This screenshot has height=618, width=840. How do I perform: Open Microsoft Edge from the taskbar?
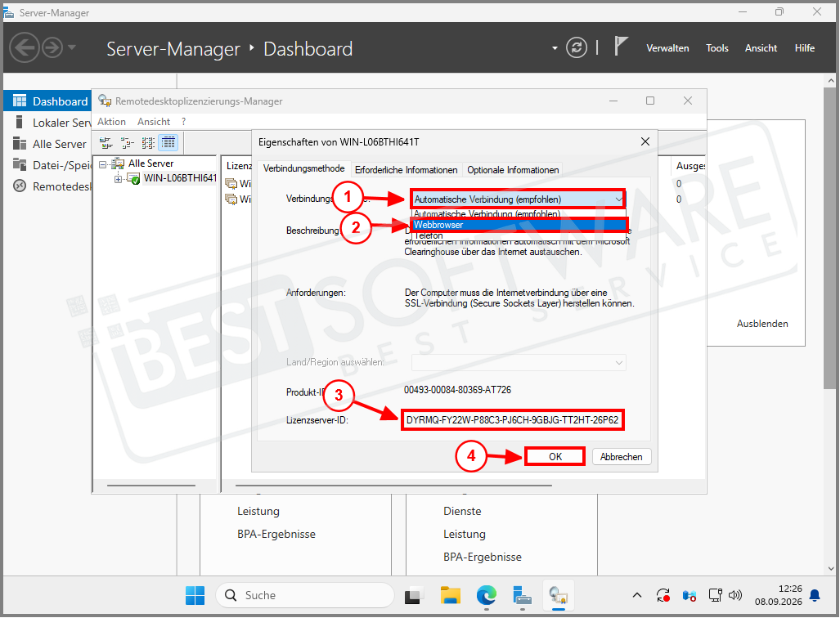pos(487,595)
